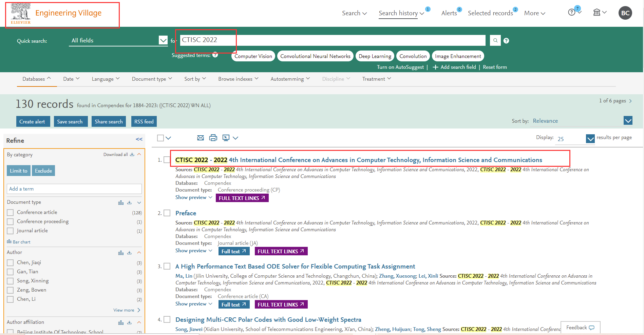
Task: Click the Add a term field
Action: click(x=74, y=189)
